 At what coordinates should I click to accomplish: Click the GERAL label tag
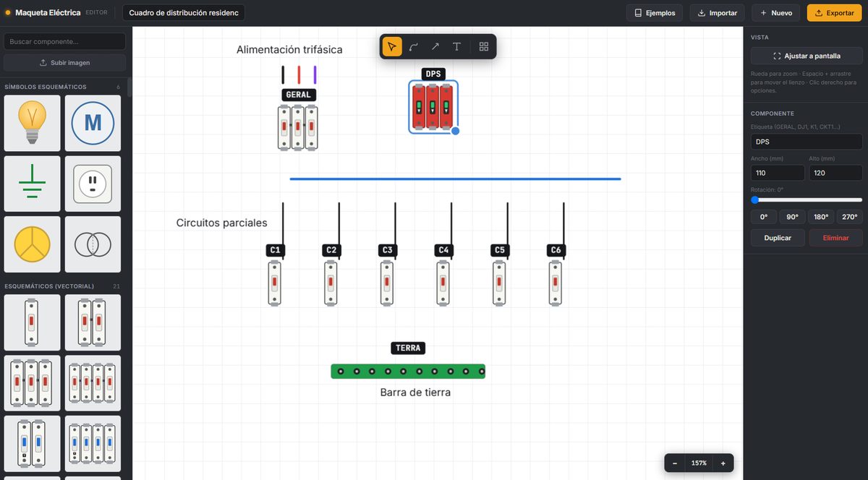coord(298,95)
